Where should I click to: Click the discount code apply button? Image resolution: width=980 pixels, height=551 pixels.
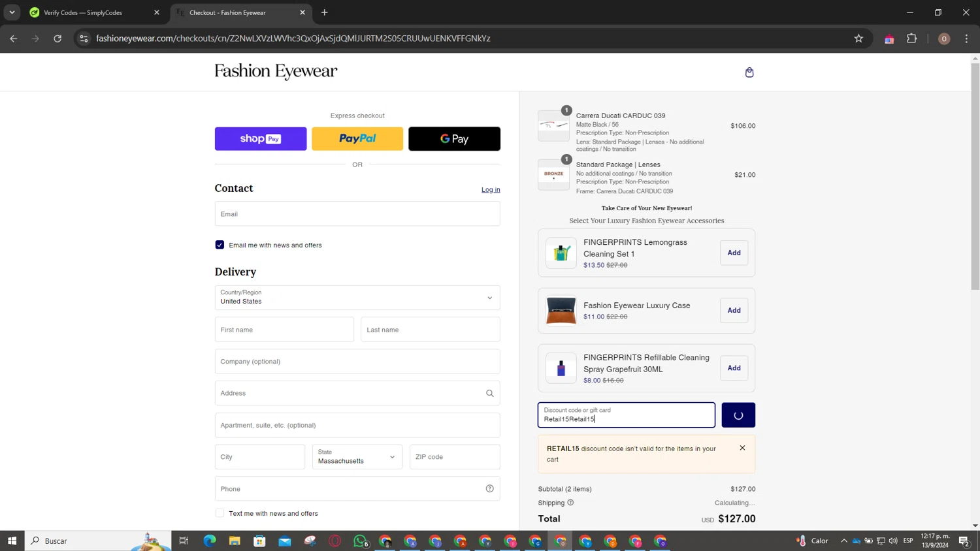[738, 415]
